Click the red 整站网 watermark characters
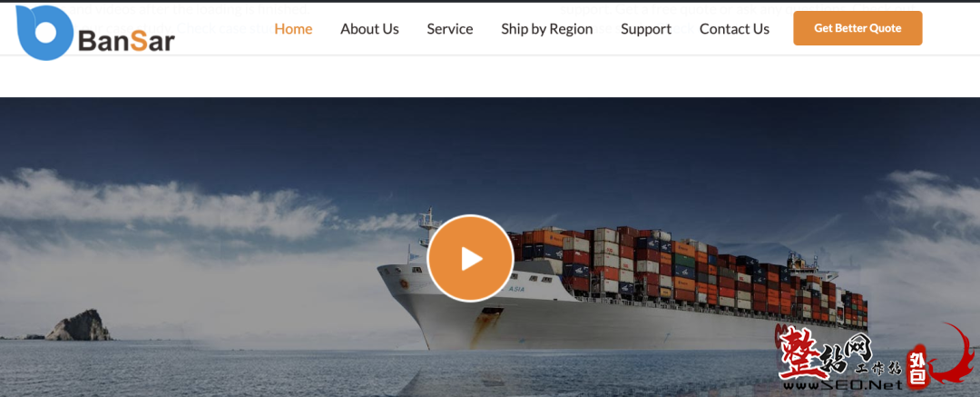 click(816, 351)
